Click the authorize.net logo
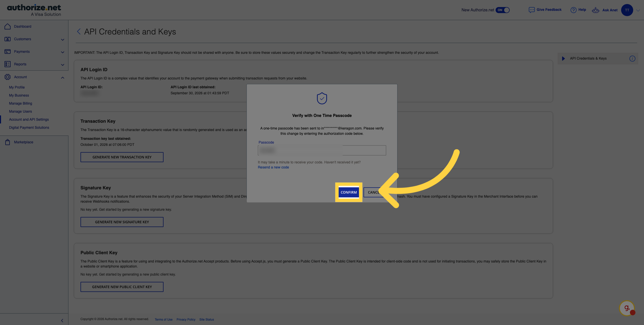Image resolution: width=644 pixels, height=325 pixels. [x=34, y=10]
